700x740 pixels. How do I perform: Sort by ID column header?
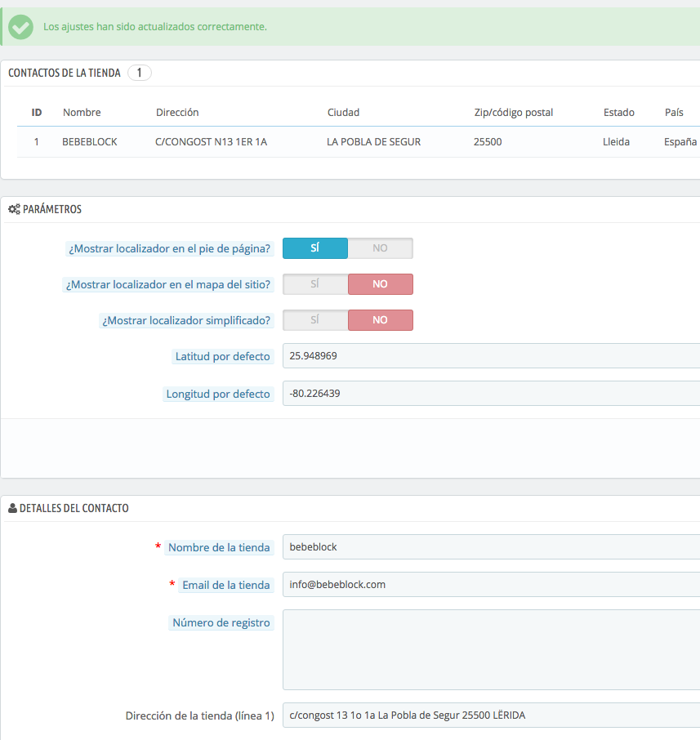coord(37,113)
